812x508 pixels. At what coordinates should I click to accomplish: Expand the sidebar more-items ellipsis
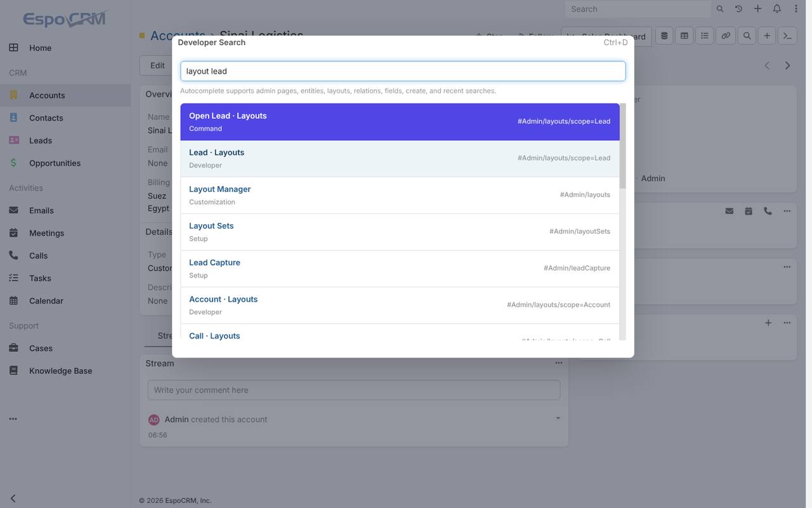(13, 419)
